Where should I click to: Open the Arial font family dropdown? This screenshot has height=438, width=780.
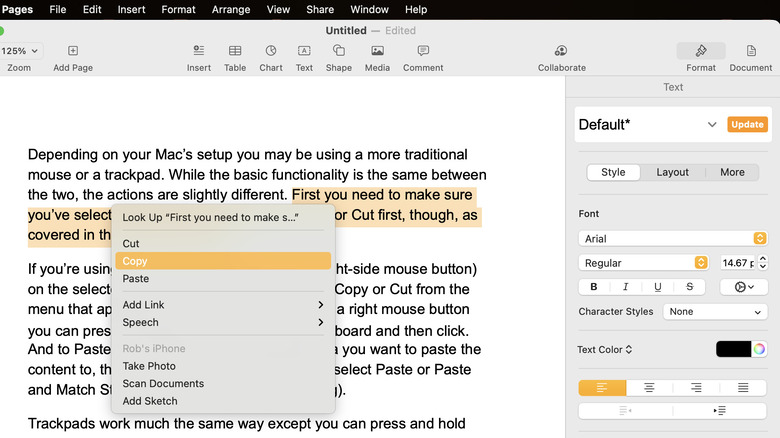[672, 238]
